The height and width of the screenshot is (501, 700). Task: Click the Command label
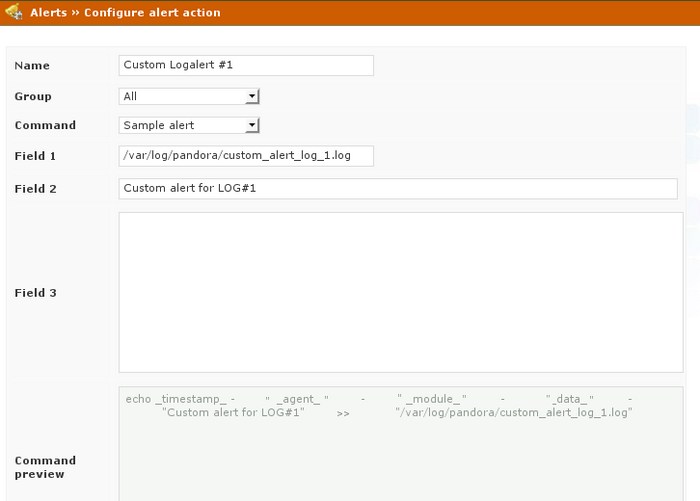[45, 125]
